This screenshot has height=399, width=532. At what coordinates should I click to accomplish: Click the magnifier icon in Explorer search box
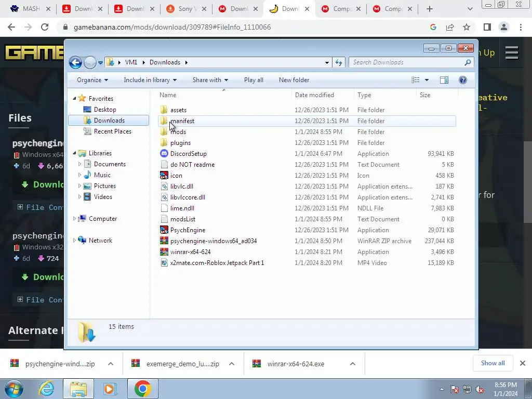468,62
